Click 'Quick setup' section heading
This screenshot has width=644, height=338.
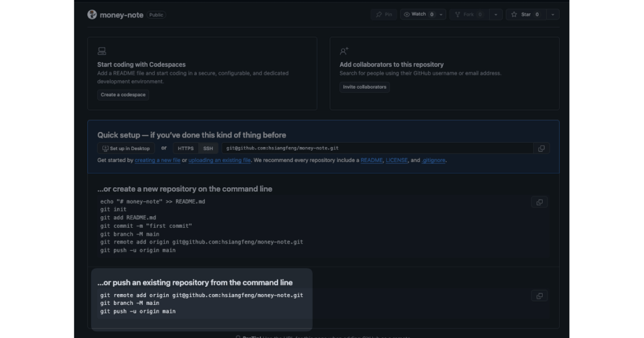tap(191, 135)
